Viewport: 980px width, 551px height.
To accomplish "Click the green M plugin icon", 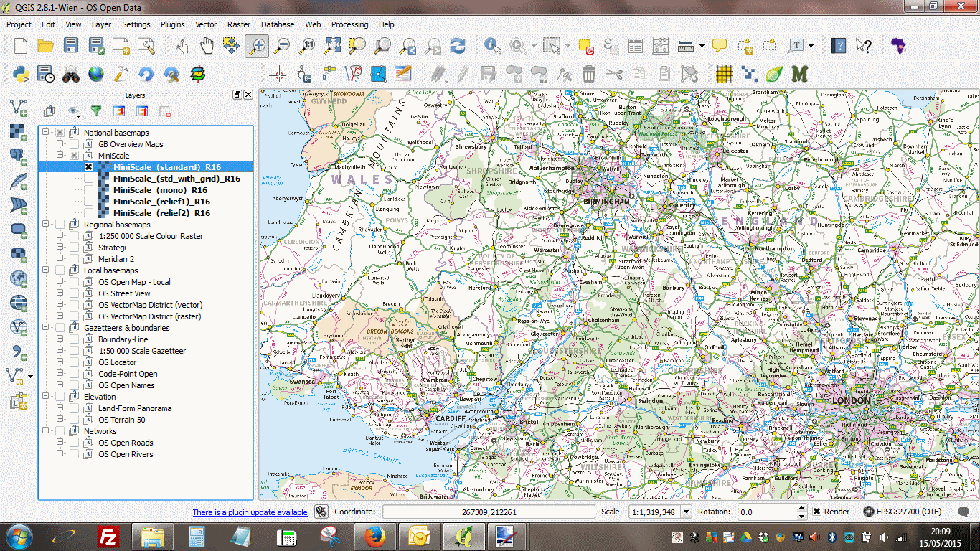I will click(x=799, y=73).
